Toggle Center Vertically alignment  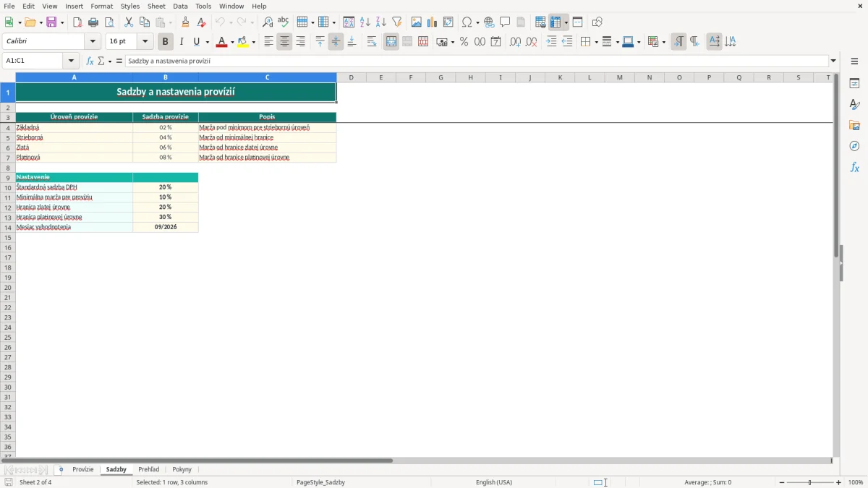(336, 42)
